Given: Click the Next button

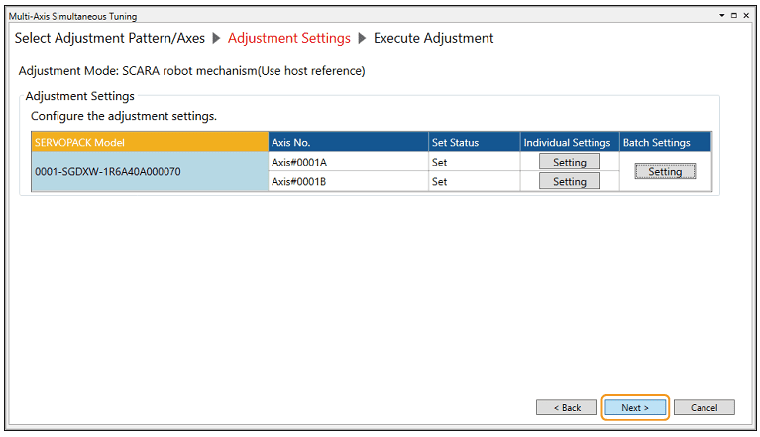Looking at the screenshot, I should tap(634, 407).
